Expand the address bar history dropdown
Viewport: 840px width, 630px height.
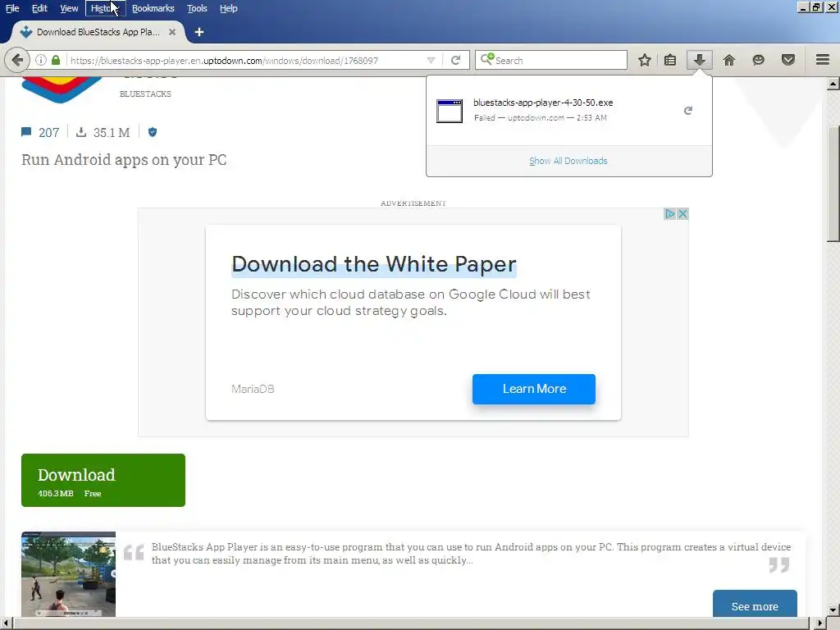point(431,60)
